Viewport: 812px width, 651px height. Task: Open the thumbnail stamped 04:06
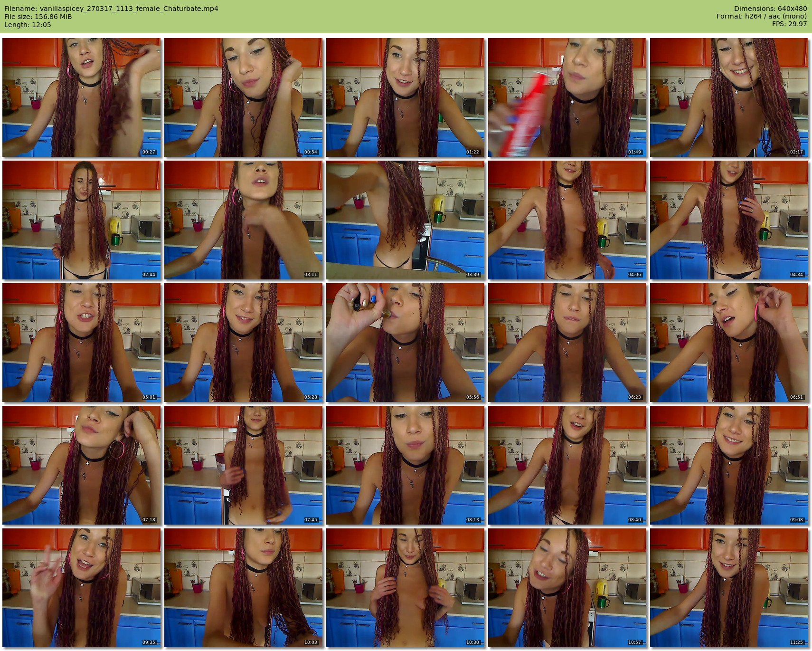click(x=567, y=220)
